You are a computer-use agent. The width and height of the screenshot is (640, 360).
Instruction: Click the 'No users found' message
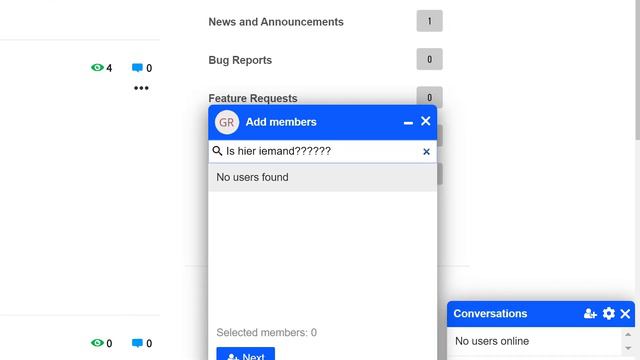pos(252,177)
